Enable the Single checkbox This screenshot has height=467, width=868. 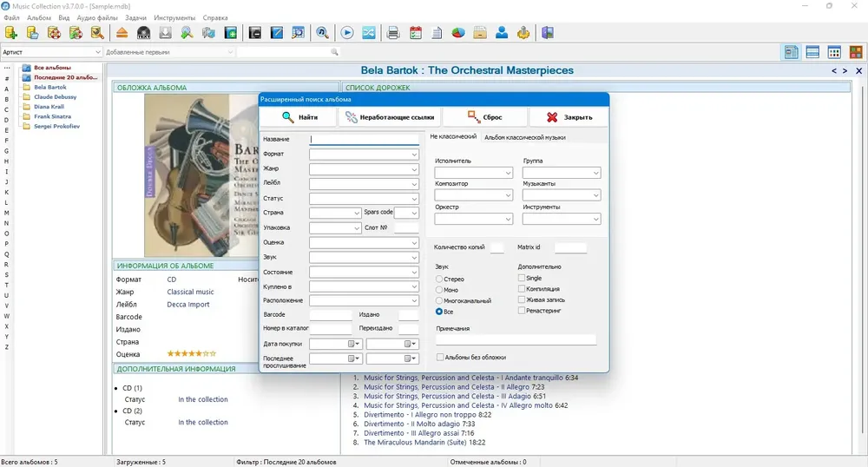tap(522, 278)
